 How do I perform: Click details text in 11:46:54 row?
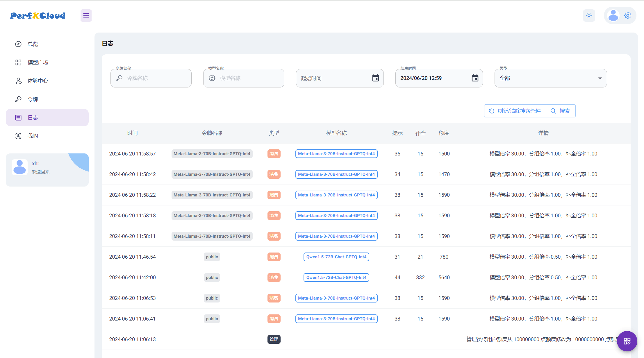(543, 257)
